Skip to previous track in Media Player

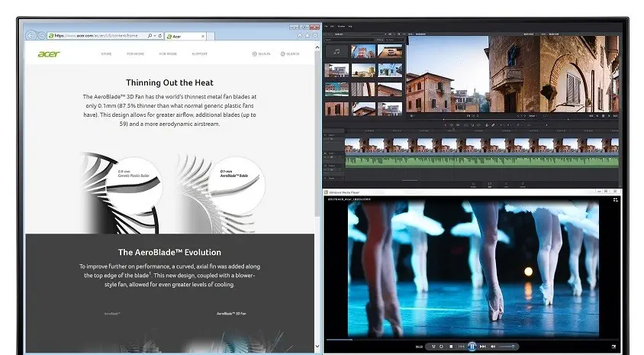click(461, 347)
